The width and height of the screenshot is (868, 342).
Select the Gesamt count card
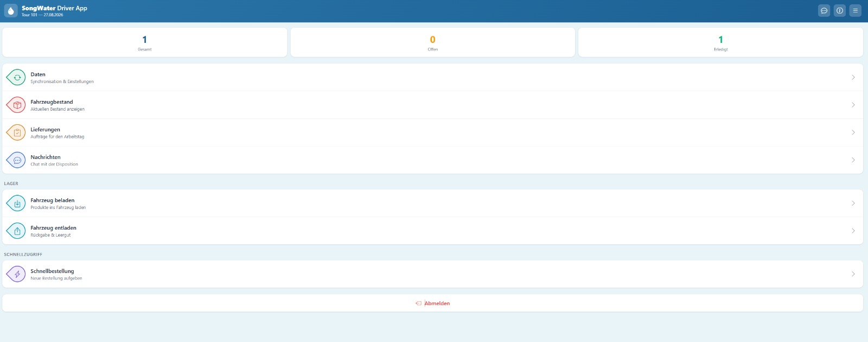145,42
